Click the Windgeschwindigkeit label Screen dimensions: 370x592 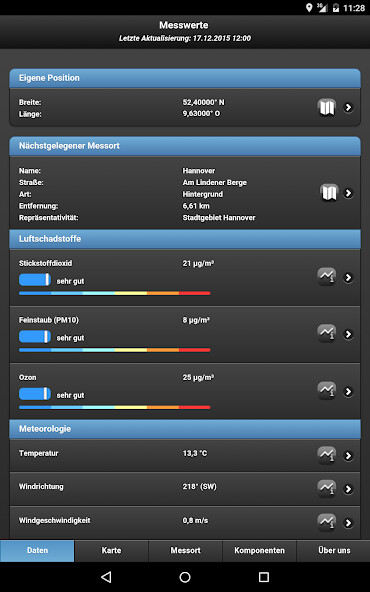55,521
